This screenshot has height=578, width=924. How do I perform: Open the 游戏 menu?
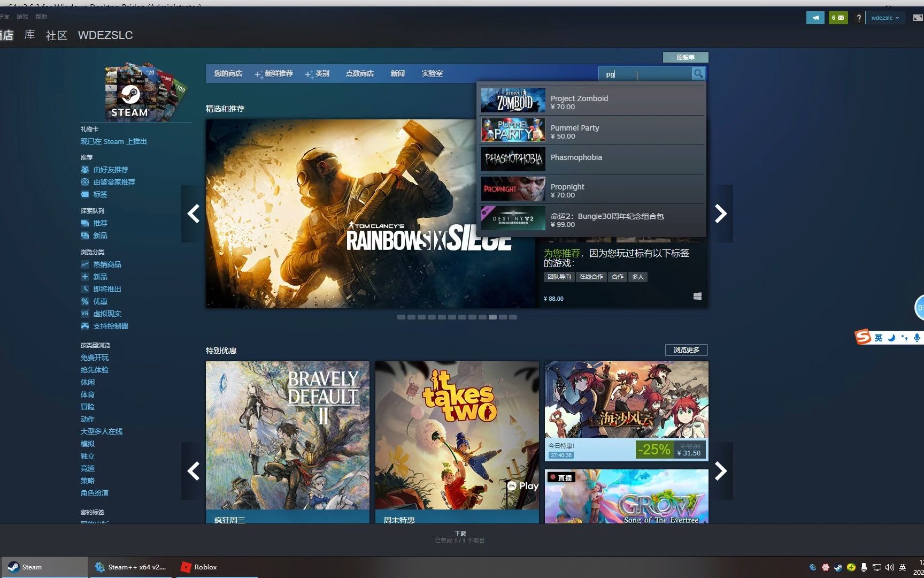[22, 17]
